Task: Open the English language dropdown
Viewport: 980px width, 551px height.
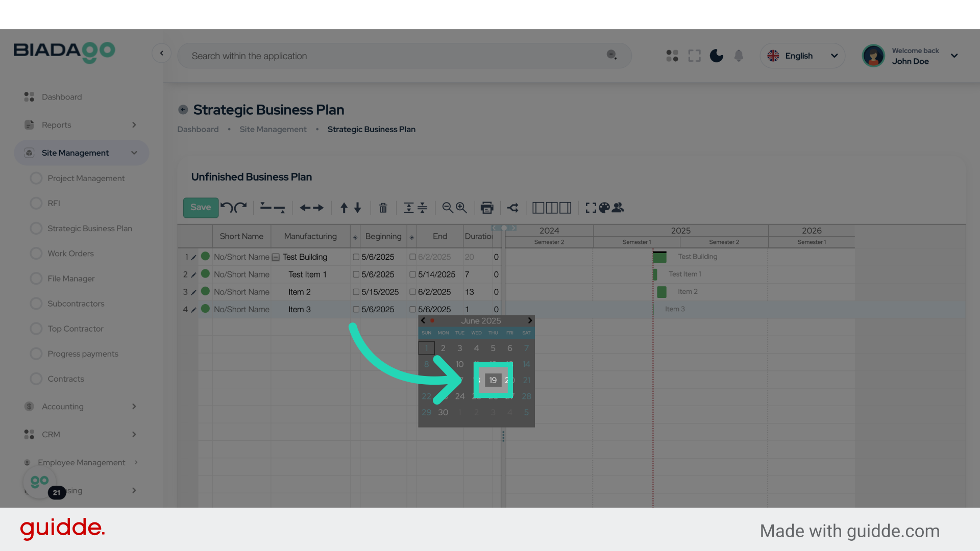Action: pyautogui.click(x=802, y=56)
